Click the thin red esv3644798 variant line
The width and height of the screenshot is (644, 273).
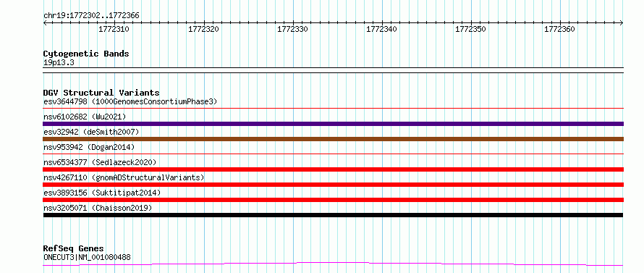point(333,109)
